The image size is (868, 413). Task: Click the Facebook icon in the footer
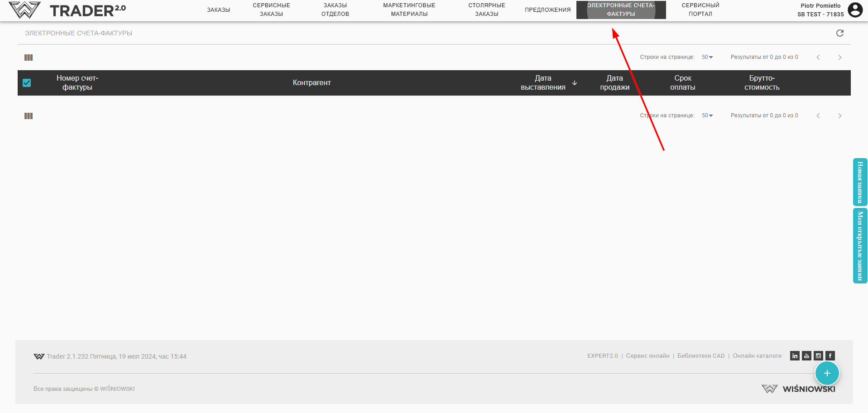(830, 356)
